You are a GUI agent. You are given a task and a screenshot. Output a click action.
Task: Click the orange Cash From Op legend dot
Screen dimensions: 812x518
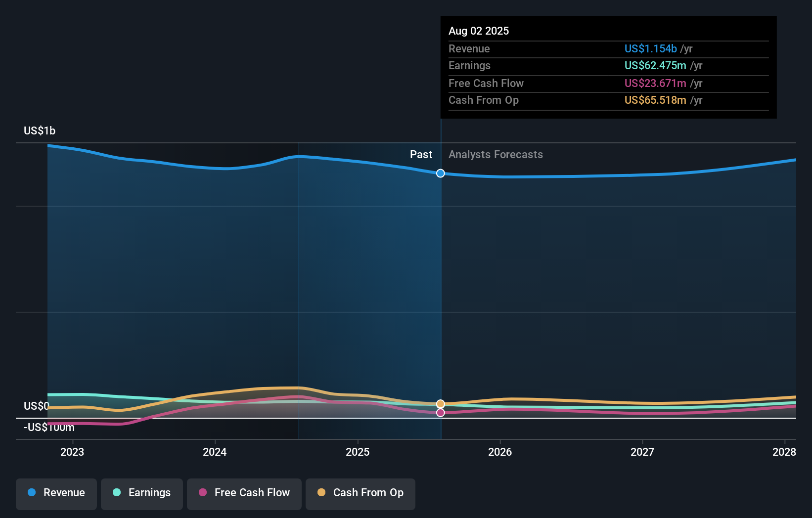(x=321, y=492)
